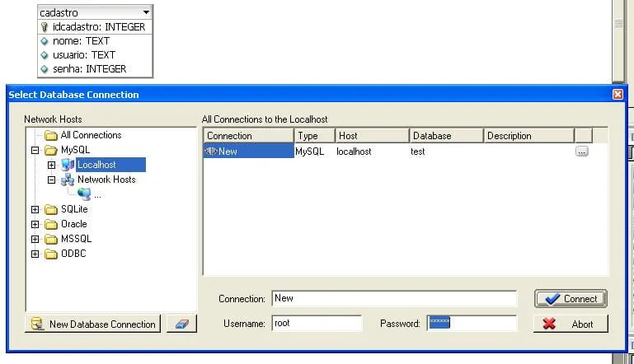The width and height of the screenshot is (634, 364).
Task: Expand the SQLite tree node
Action: (x=35, y=210)
